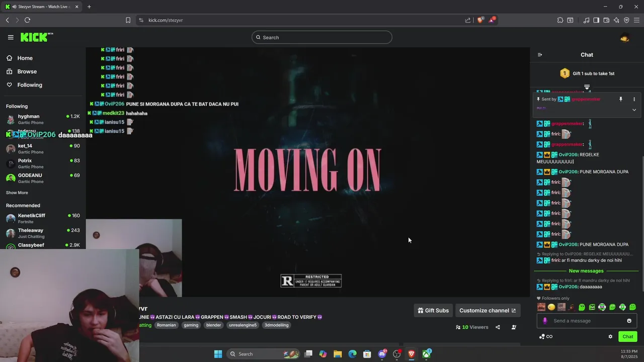644x362 pixels.
Task: Open the browser main menu
Action: tap(636, 20)
